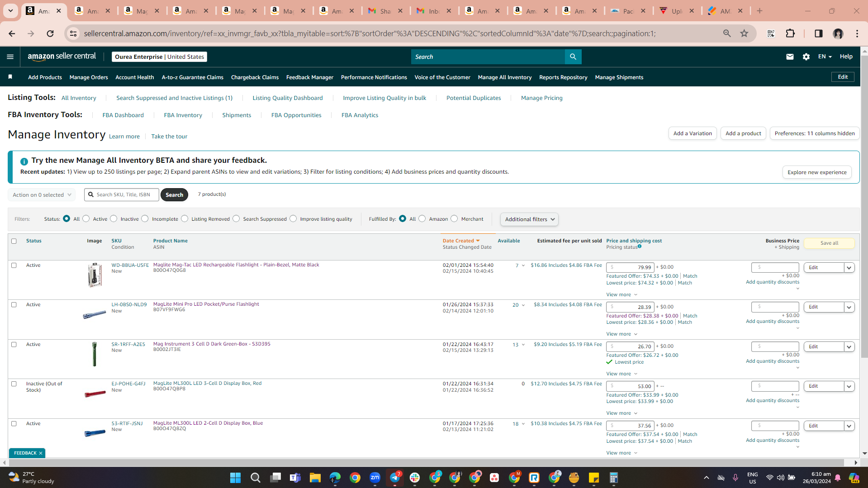Open the settings gear icon

(806, 57)
